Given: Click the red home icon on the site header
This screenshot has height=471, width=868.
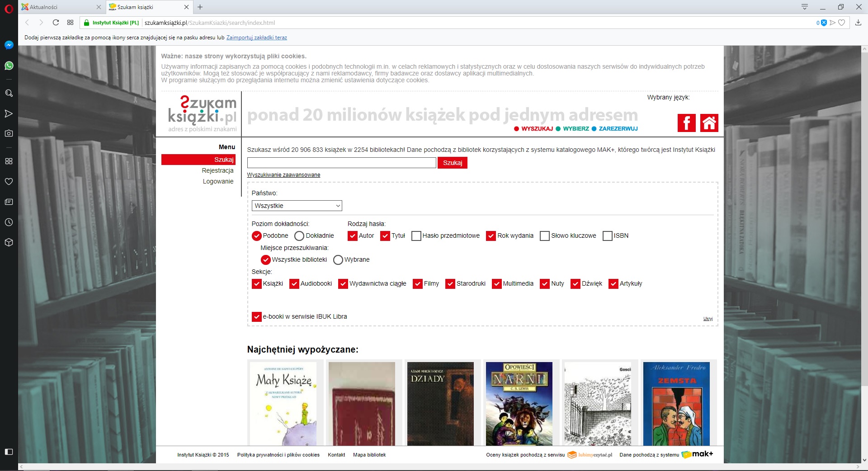Looking at the screenshot, I should (x=709, y=123).
